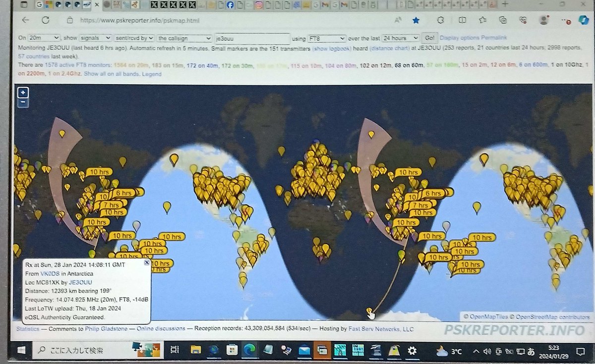Close the VK0DS reception info popup
The height and width of the screenshot is (364, 595).
tap(147, 263)
